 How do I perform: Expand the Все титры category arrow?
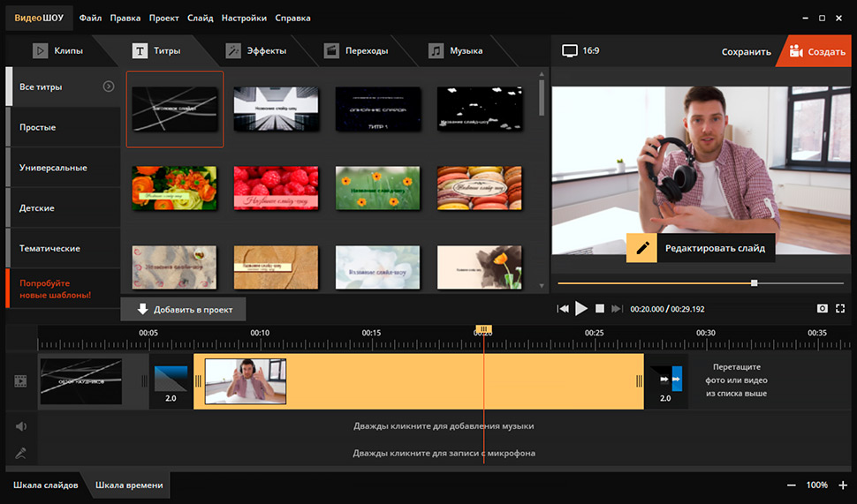tap(109, 87)
